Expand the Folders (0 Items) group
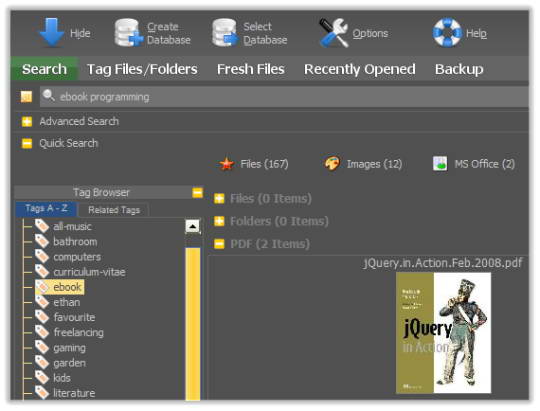The width and height of the screenshot is (540, 411). (x=219, y=221)
